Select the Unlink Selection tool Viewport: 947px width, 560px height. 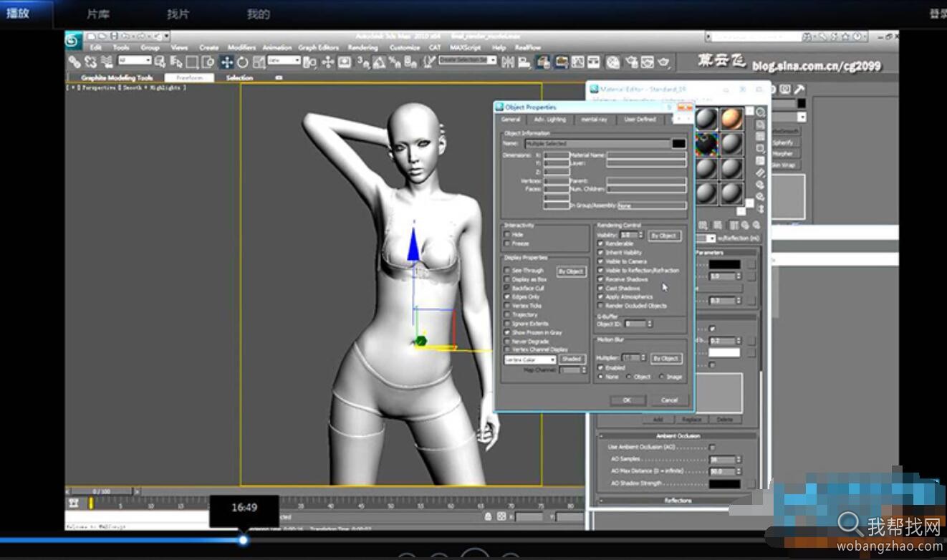90,62
